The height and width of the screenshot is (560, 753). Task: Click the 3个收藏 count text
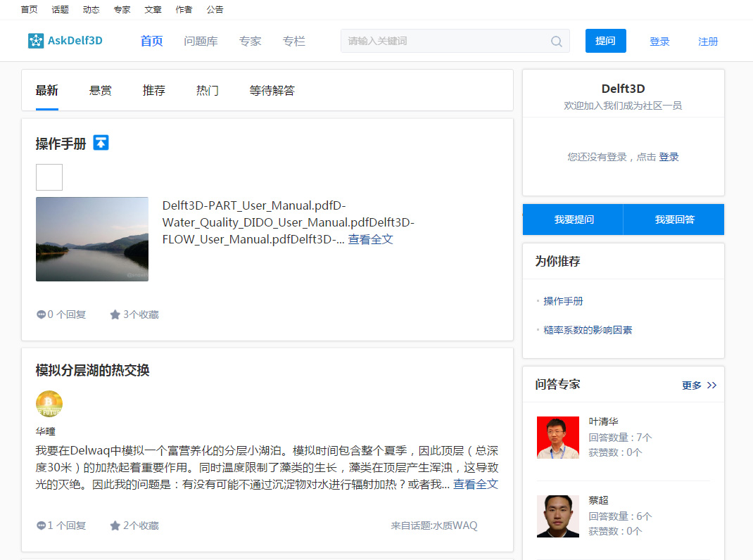click(141, 314)
